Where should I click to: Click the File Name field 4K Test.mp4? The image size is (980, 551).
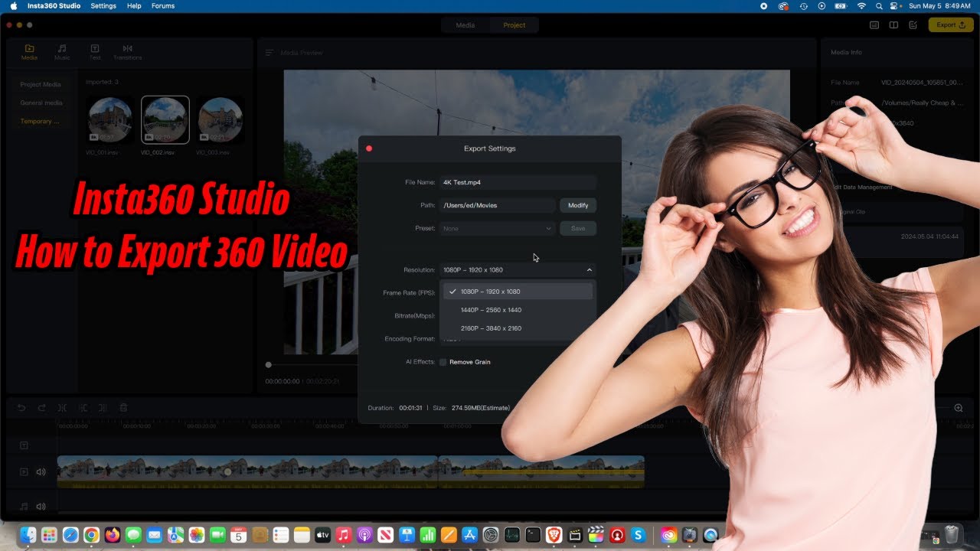(x=518, y=182)
